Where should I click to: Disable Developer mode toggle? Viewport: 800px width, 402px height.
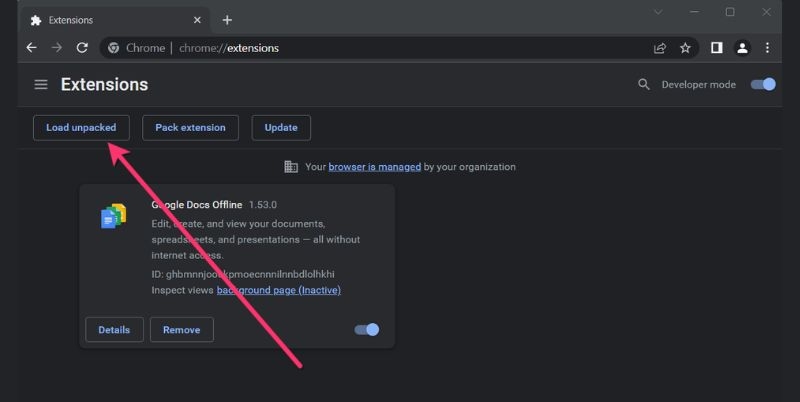click(x=764, y=85)
